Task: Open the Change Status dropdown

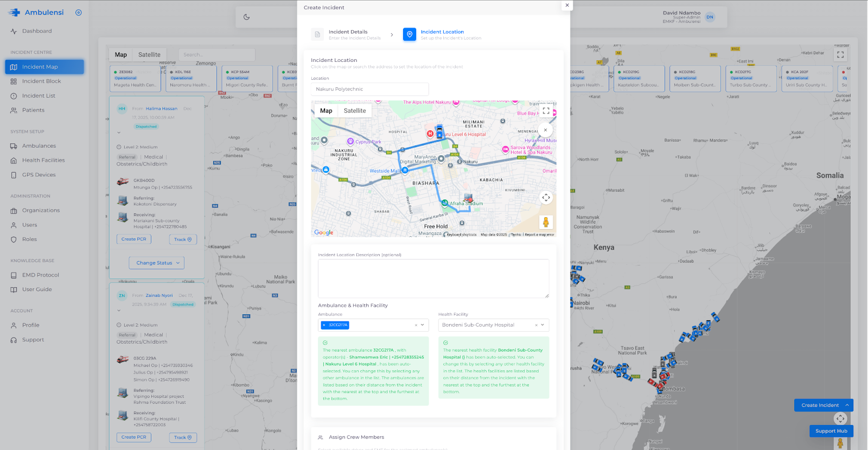Action: 157,263
